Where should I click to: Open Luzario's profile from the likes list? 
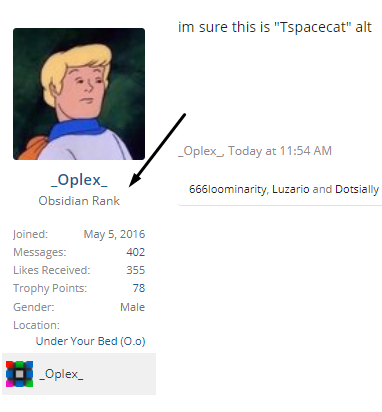pyautogui.click(x=291, y=189)
